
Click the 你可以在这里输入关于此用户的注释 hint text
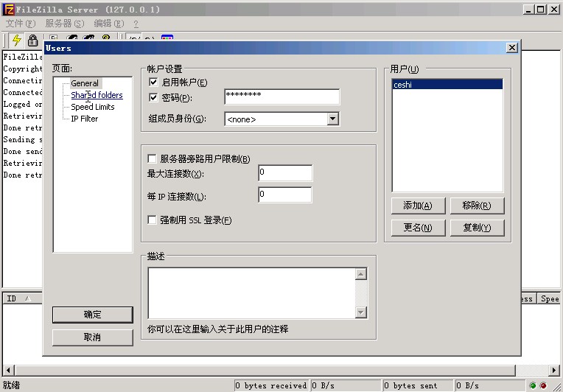[x=218, y=329]
